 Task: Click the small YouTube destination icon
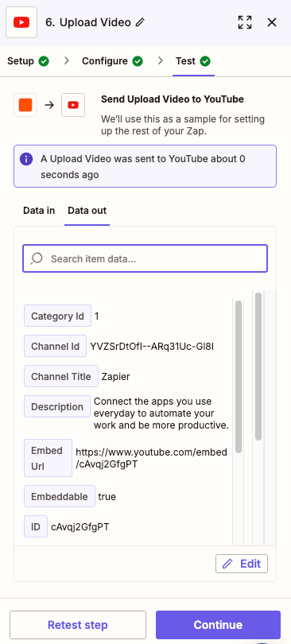tap(73, 105)
